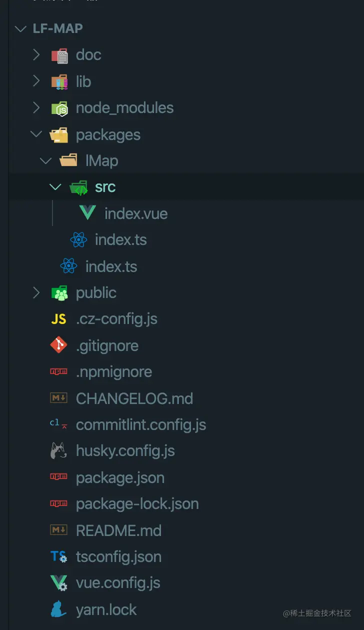Click the node_modules green js folder icon
This screenshot has width=364, height=630.
pyautogui.click(x=58, y=107)
